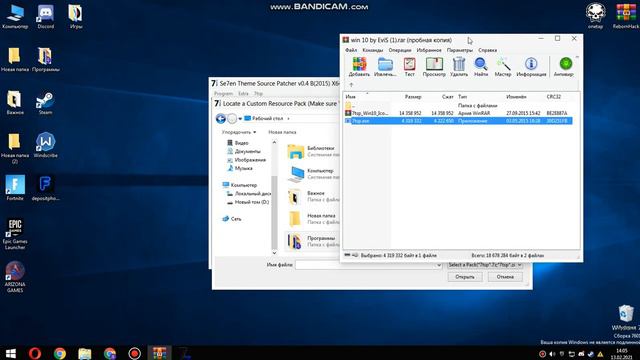Click the Bandicam record icon on taskbar
Image resolution: width=640 pixels, height=360 pixels.
(x=134, y=353)
